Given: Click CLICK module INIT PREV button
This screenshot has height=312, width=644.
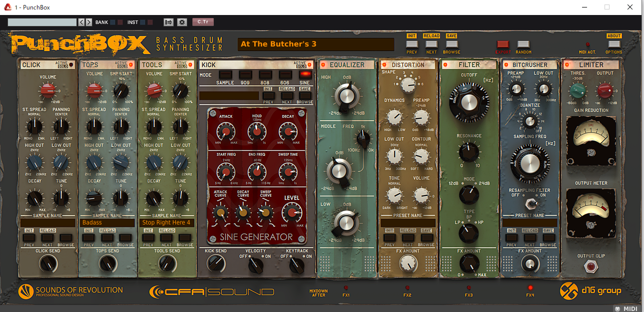Looking at the screenshot, I should (29, 237).
